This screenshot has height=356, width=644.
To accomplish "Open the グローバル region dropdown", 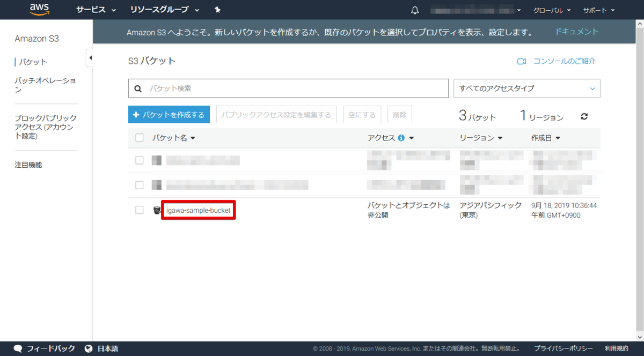I will point(552,10).
